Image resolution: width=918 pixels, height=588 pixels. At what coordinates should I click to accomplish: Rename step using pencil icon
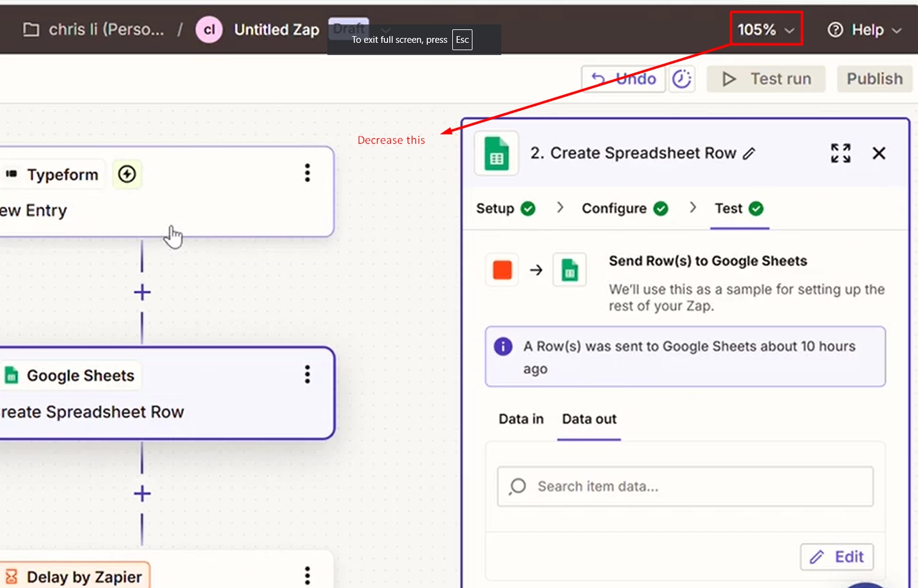pyautogui.click(x=749, y=154)
